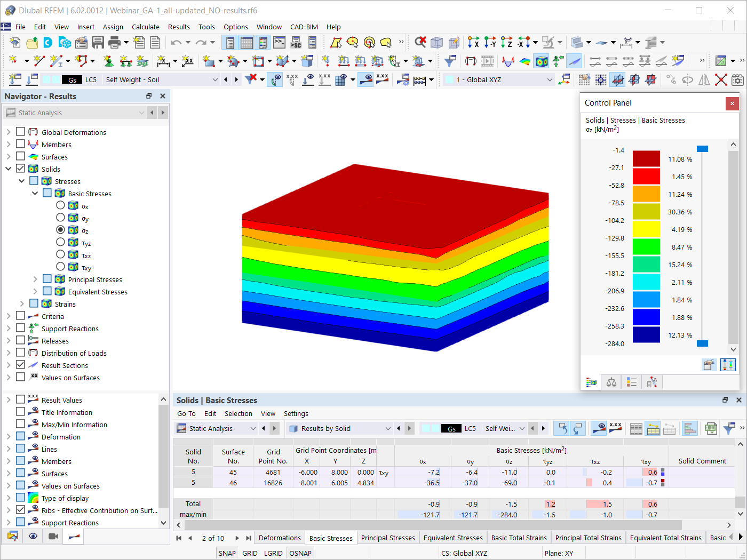Open Control Panel color list icon tab
The image size is (747, 560).
(x=632, y=382)
